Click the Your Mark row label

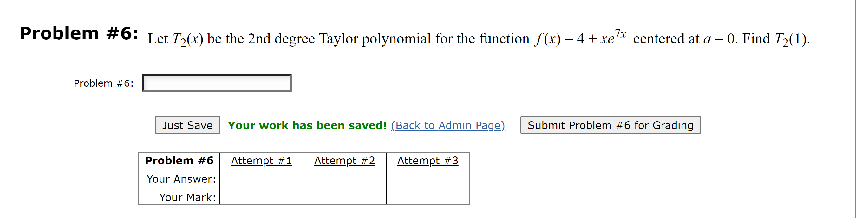tap(188, 197)
